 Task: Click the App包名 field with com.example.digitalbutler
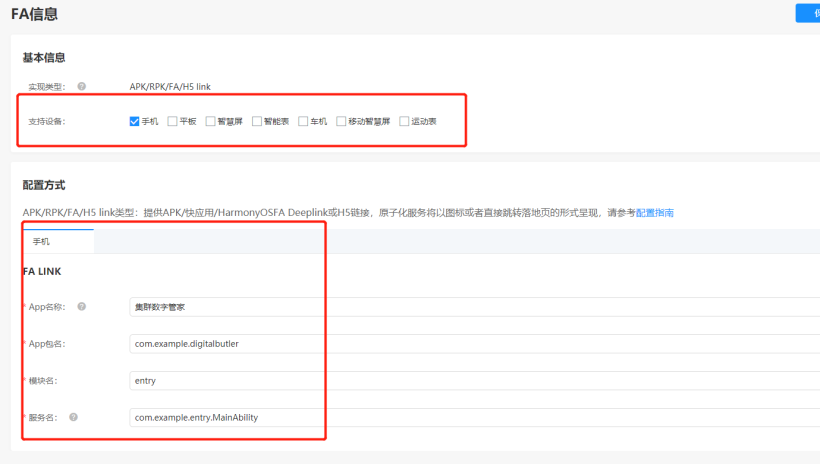pos(470,344)
